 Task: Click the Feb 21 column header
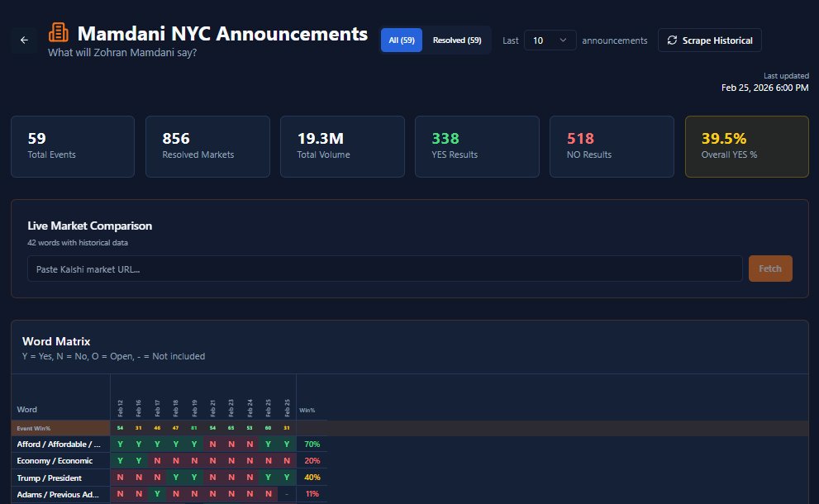coord(212,408)
